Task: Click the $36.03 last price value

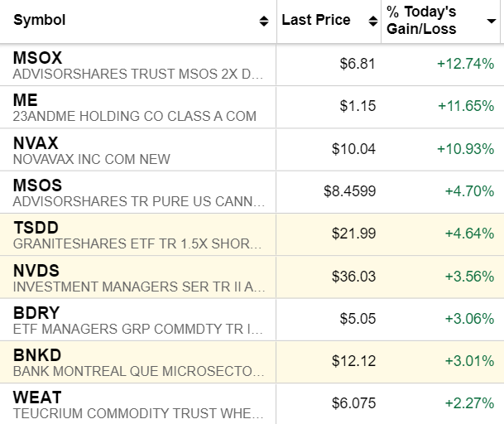Action: point(353,277)
